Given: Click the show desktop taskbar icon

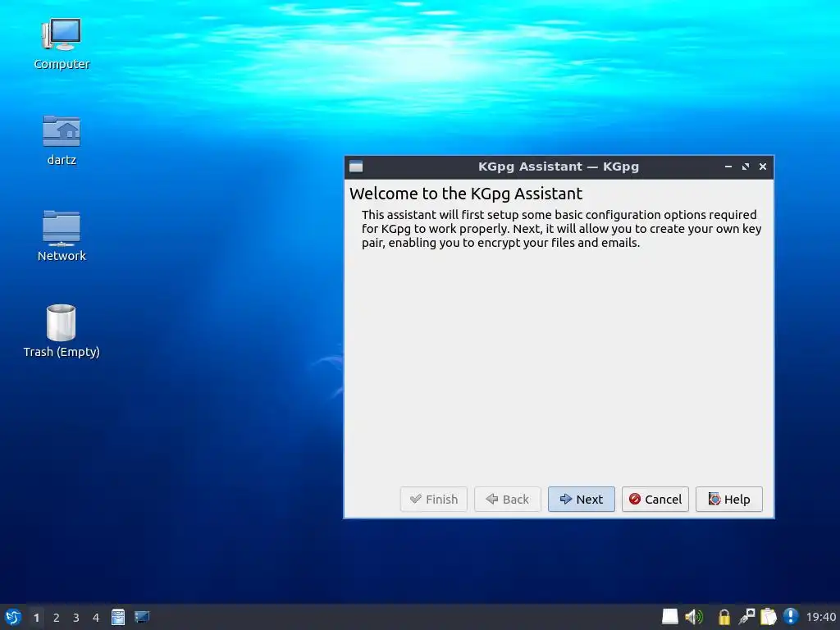Looking at the screenshot, I should tap(141, 617).
